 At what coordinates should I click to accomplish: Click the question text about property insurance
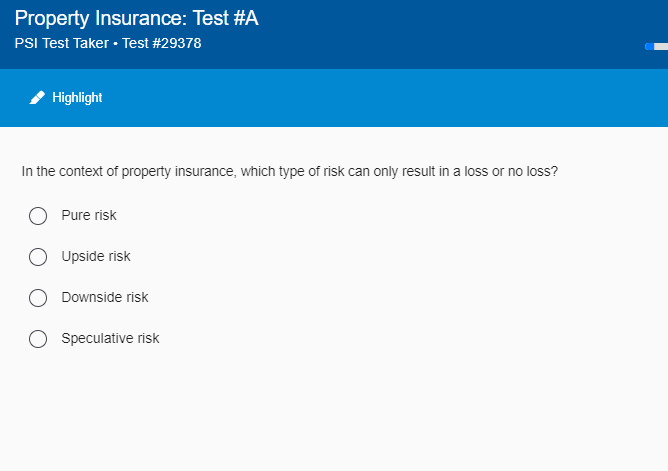click(x=289, y=171)
